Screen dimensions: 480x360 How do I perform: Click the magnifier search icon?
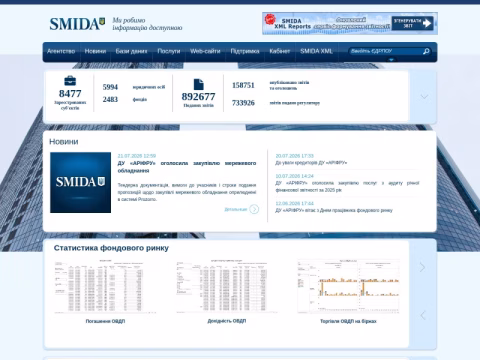[x=426, y=51]
